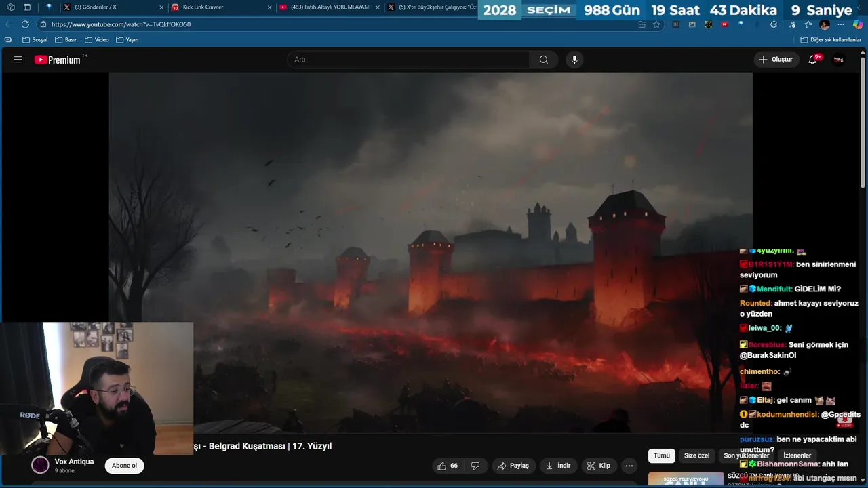Open more actions three-dot menu below video
868x488 pixels.
[x=629, y=466]
